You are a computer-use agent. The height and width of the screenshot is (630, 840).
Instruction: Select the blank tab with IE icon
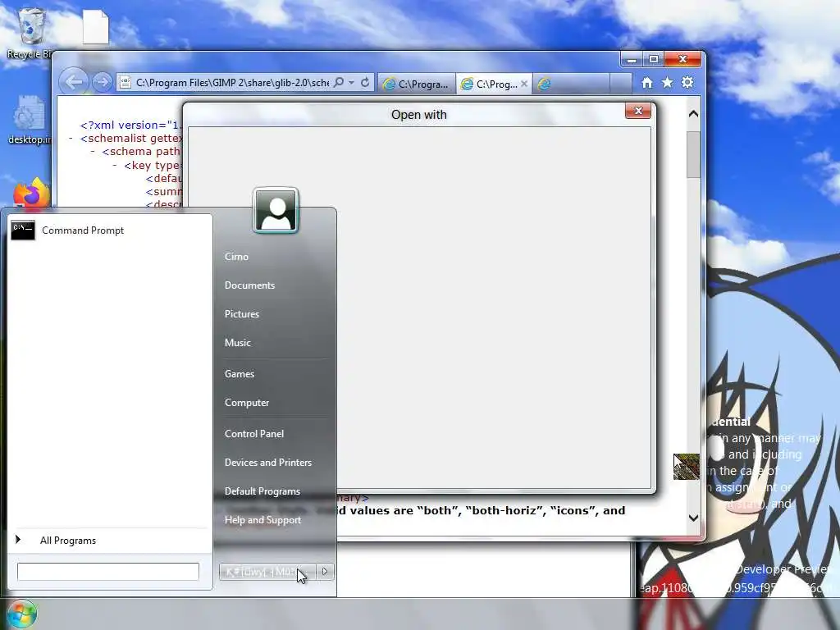click(x=571, y=84)
